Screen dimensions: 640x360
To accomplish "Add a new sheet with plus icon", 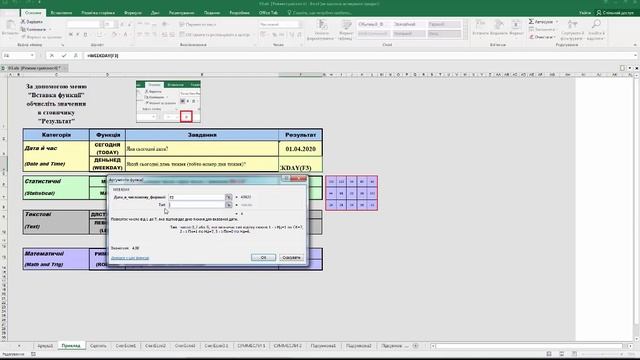I will coord(416,346).
